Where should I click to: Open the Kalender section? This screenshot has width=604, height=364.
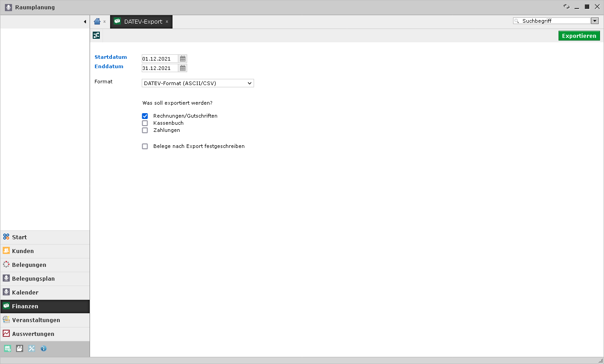[45, 293]
